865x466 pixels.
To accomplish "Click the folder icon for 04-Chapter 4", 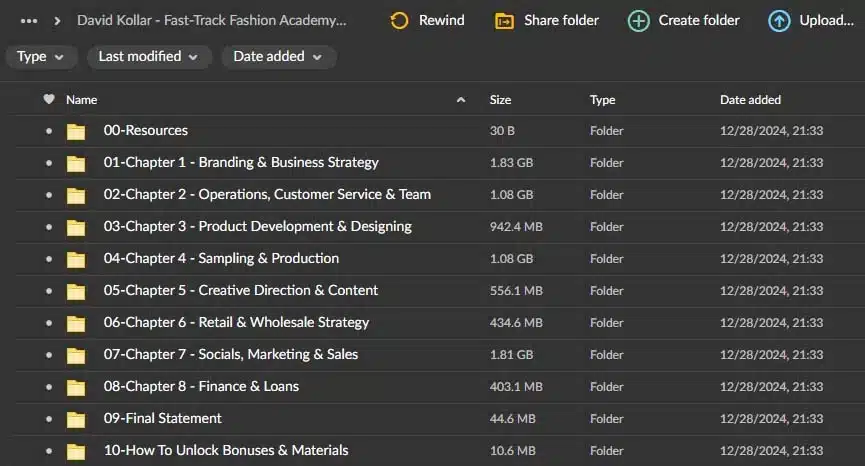I will (76, 259).
